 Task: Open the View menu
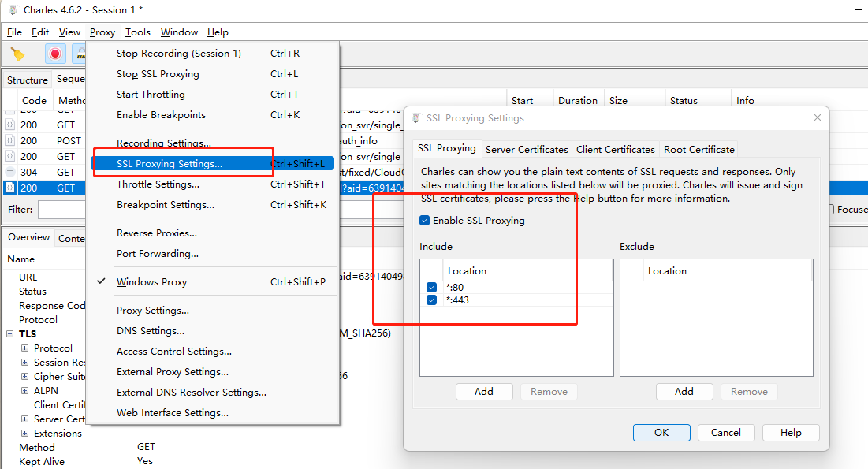pos(69,32)
